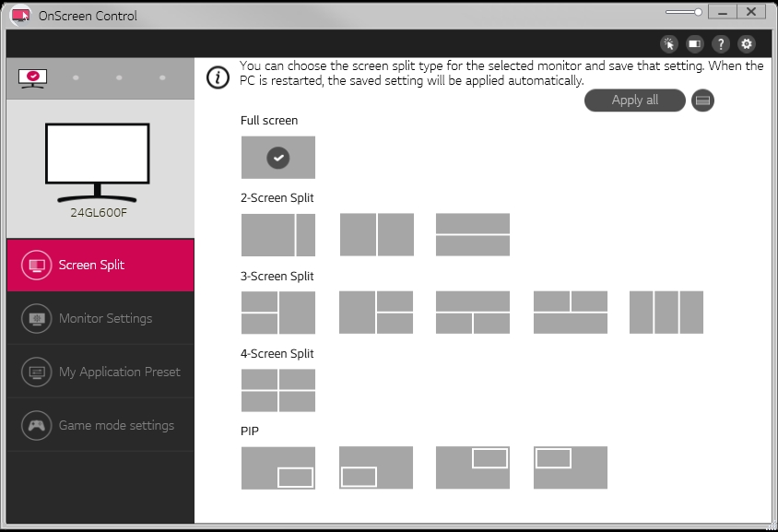Viewport: 778px width, 532px height.
Task: Choose 2-Screen Split with horizontal top-bottom halves
Action: 472,235
